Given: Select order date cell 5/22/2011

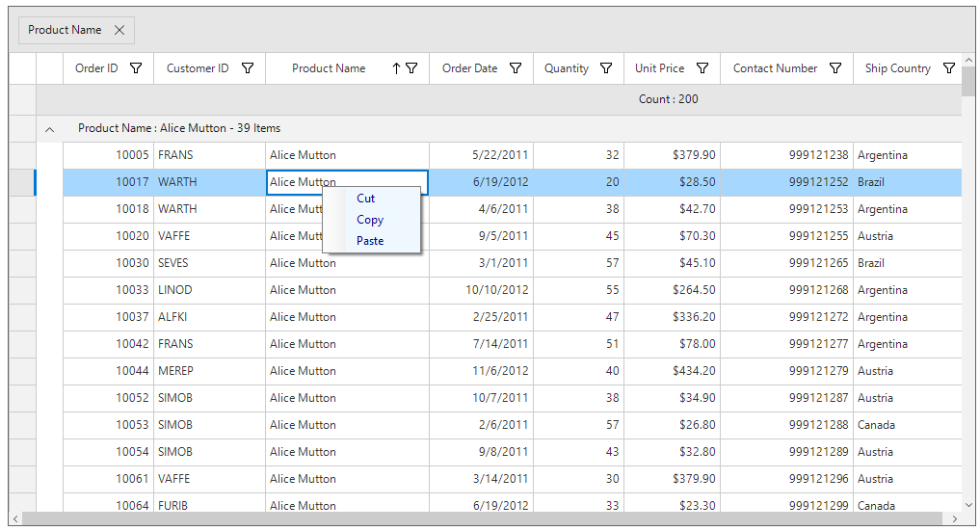Looking at the screenshot, I should [x=481, y=155].
